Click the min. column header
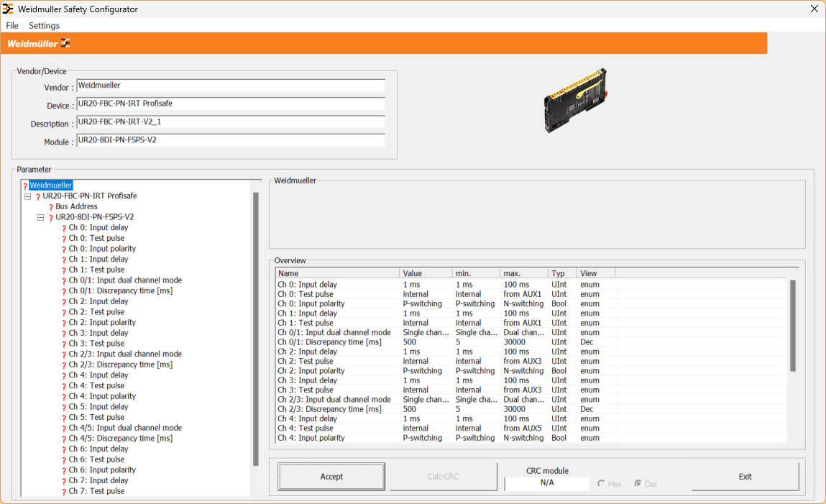The image size is (826, 504). [476, 273]
